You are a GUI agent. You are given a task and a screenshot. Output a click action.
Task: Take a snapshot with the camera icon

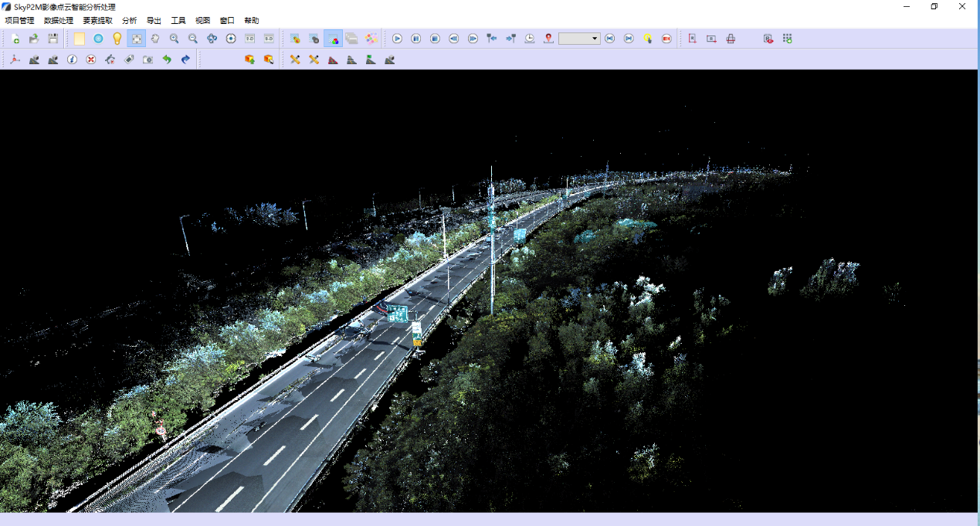[148, 59]
